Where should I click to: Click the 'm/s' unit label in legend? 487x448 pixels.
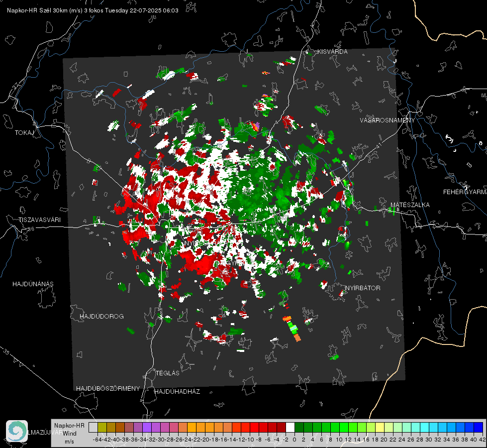point(69,442)
